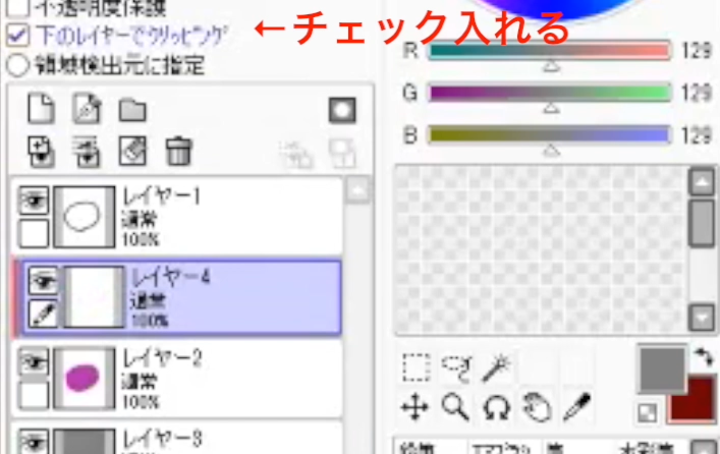Click the swatches panel scrollbar thumb
This screenshot has height=454, width=720.
pos(702,224)
